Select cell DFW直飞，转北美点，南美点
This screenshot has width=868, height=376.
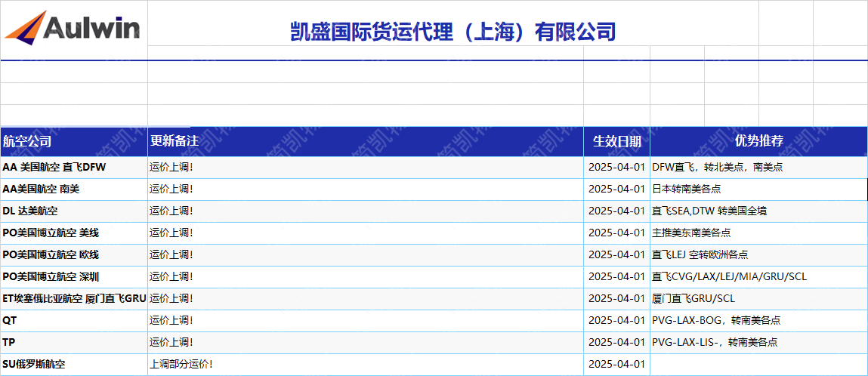pos(759,168)
